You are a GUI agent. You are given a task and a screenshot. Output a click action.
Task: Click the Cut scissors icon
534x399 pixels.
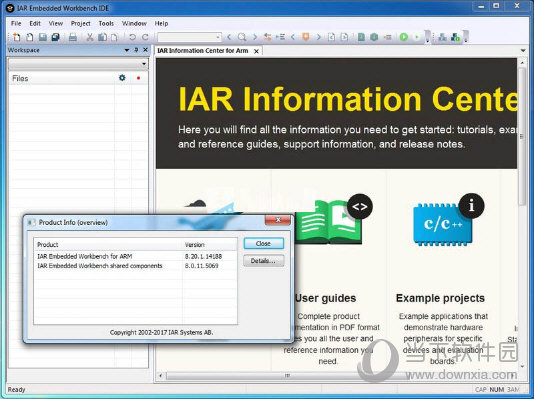[x=90, y=37]
